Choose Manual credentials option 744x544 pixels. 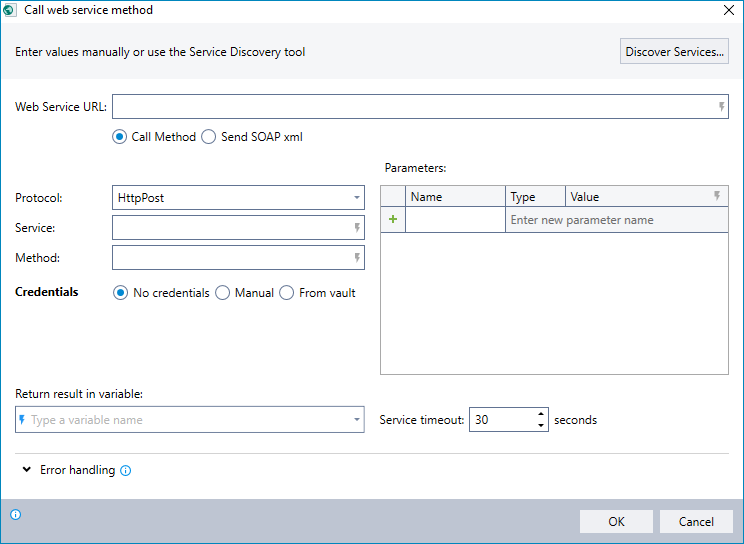tap(223, 293)
